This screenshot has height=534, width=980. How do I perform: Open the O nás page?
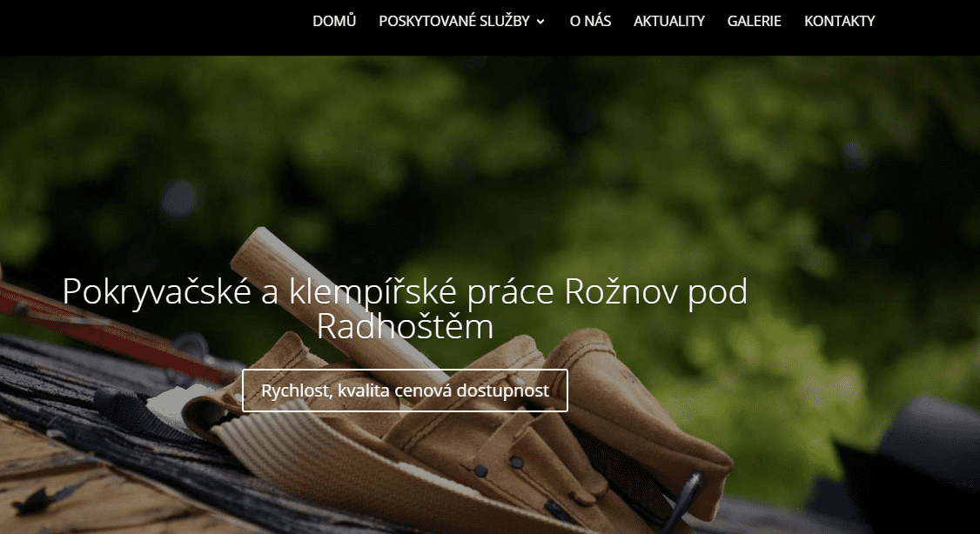tap(590, 21)
